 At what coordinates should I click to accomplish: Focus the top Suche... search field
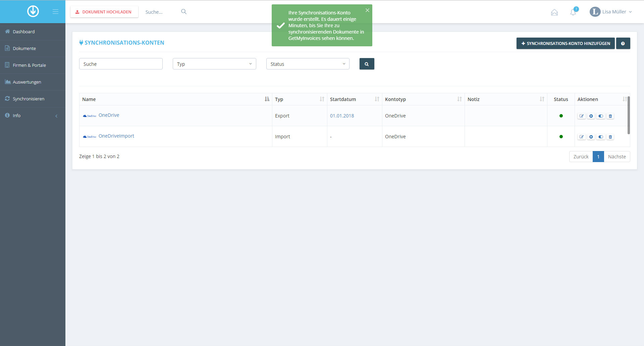coord(161,12)
